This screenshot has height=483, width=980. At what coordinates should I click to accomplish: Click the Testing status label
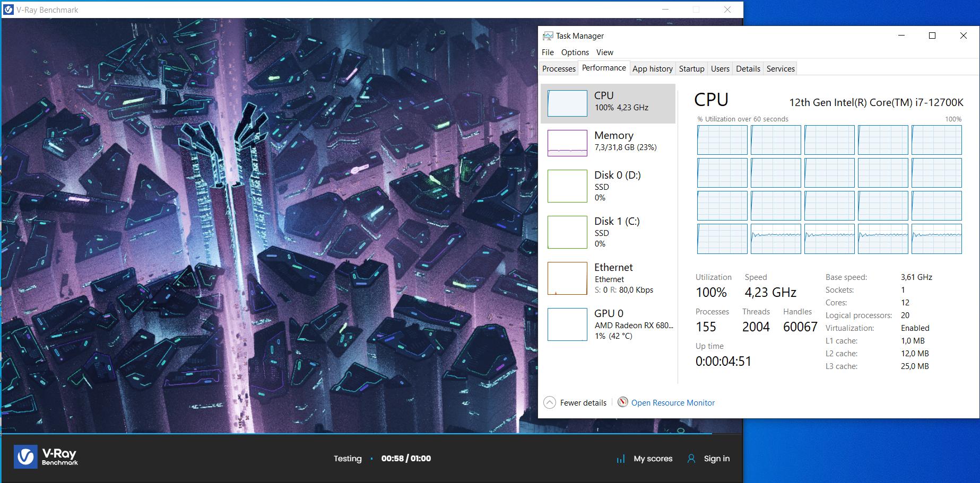tap(348, 459)
